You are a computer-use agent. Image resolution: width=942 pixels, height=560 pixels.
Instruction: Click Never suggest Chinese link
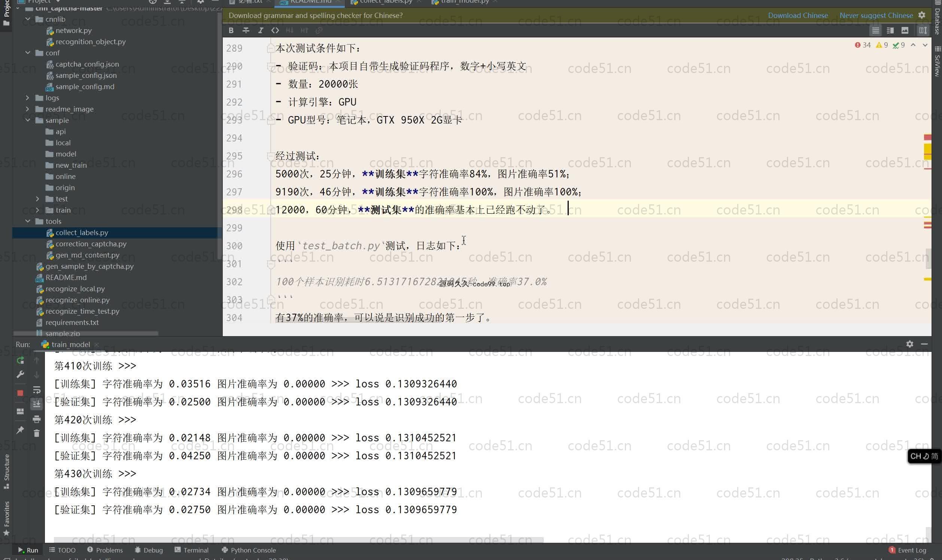click(876, 15)
